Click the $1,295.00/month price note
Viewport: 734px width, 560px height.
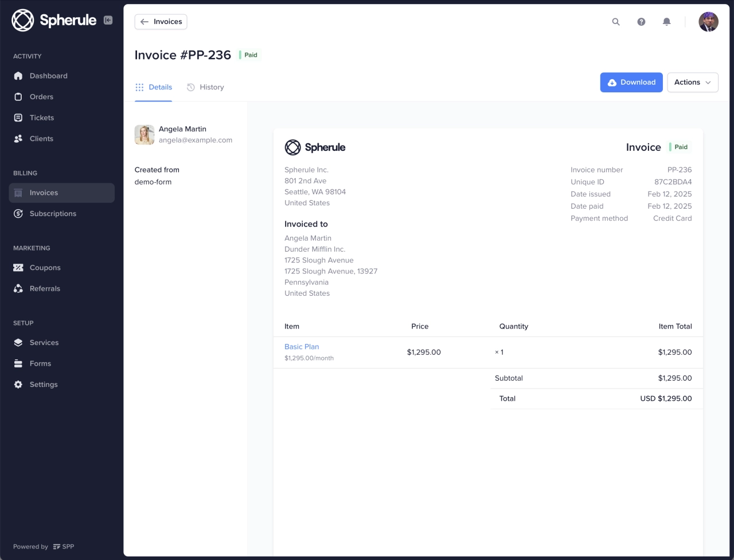[309, 358]
